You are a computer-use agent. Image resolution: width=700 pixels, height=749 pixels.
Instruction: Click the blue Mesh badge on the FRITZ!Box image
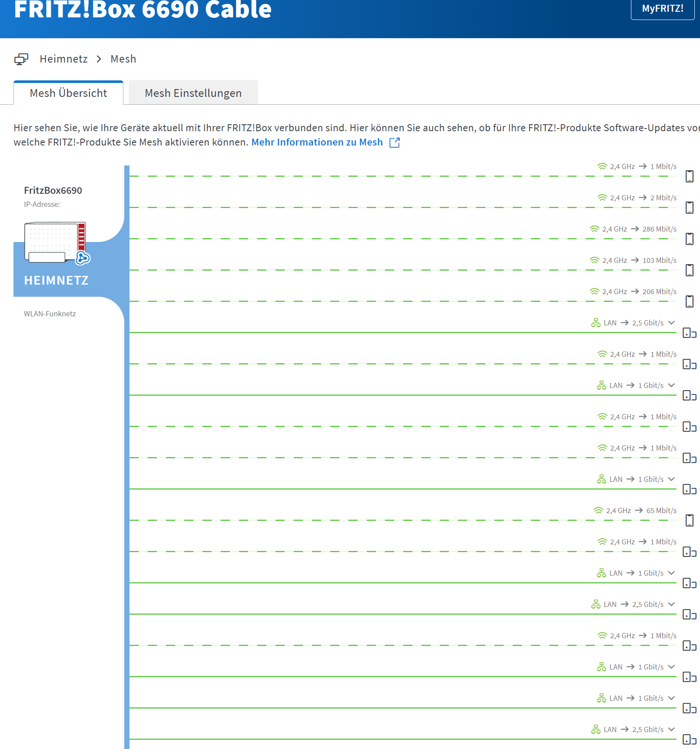click(x=83, y=258)
